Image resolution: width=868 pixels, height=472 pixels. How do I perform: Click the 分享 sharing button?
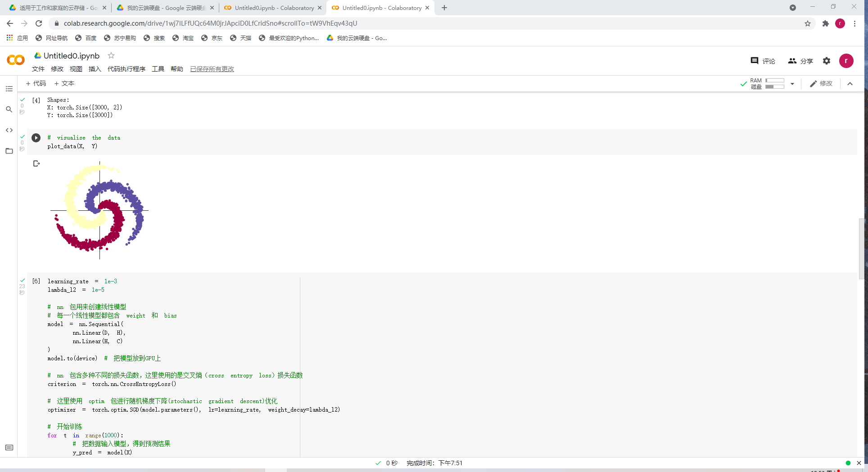(x=801, y=61)
